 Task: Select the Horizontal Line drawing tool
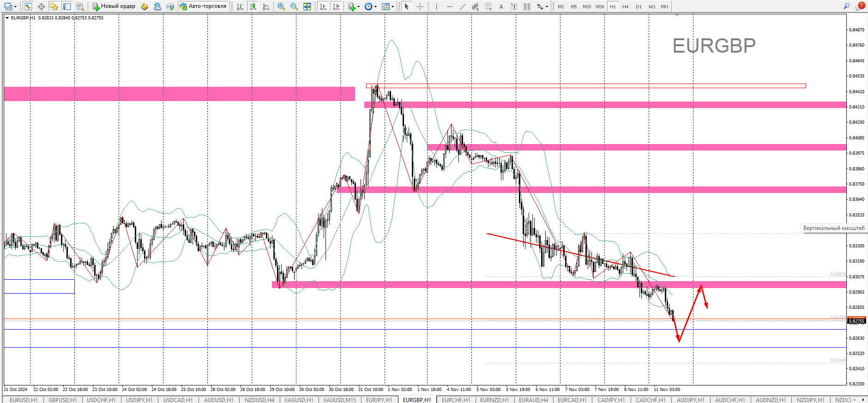pos(449,6)
